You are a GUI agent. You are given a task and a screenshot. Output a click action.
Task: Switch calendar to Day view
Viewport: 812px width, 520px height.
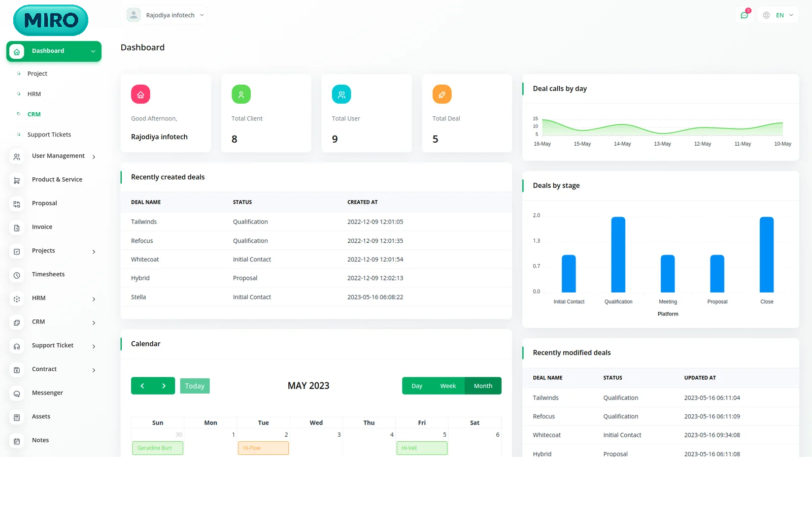tap(417, 386)
